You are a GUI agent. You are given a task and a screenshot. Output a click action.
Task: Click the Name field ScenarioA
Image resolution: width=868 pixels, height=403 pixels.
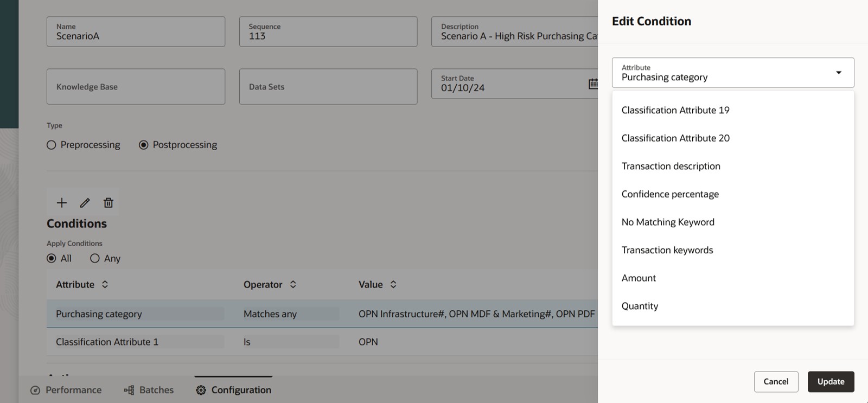[136, 31]
